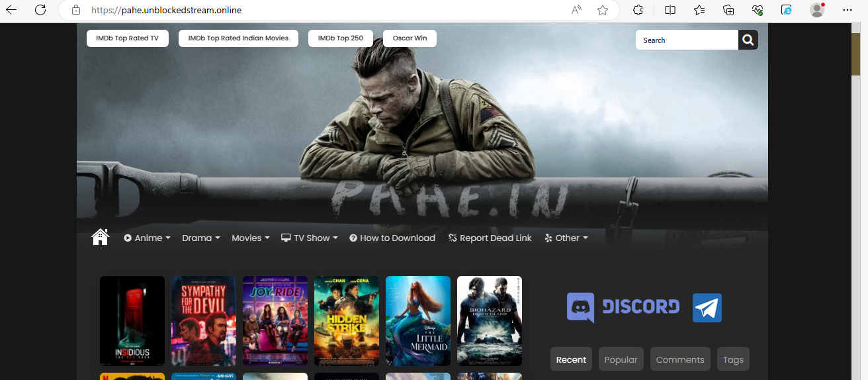
Task: Refresh the page with reload icon
Action: click(x=40, y=10)
